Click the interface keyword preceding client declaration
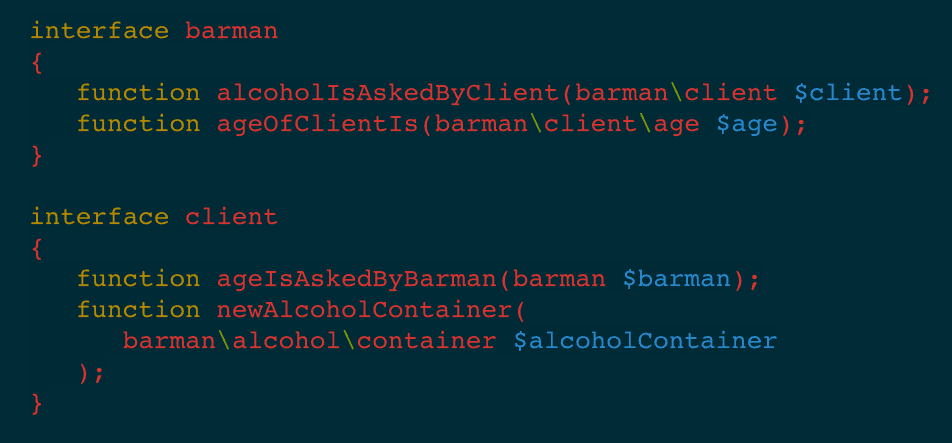The width and height of the screenshot is (952, 443). [x=100, y=217]
